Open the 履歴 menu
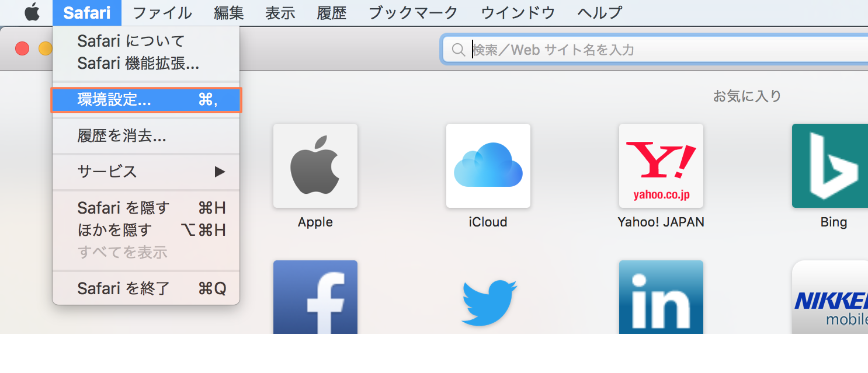 (x=331, y=12)
